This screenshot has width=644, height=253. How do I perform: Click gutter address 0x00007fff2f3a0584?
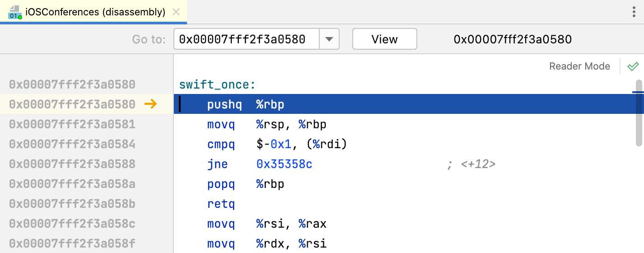(x=72, y=144)
